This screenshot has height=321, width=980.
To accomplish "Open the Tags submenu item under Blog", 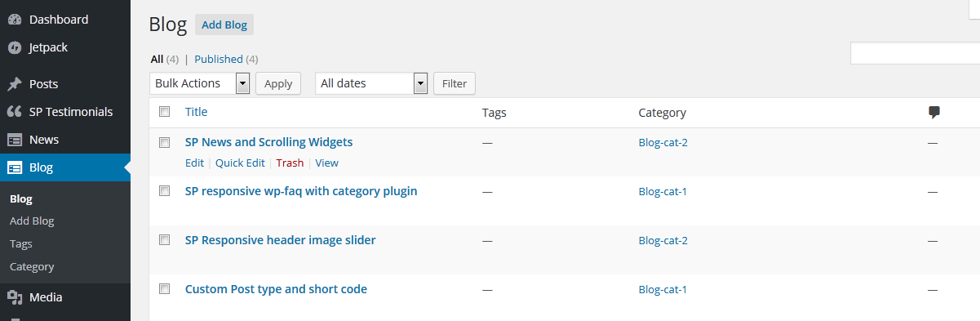I will pos(21,243).
